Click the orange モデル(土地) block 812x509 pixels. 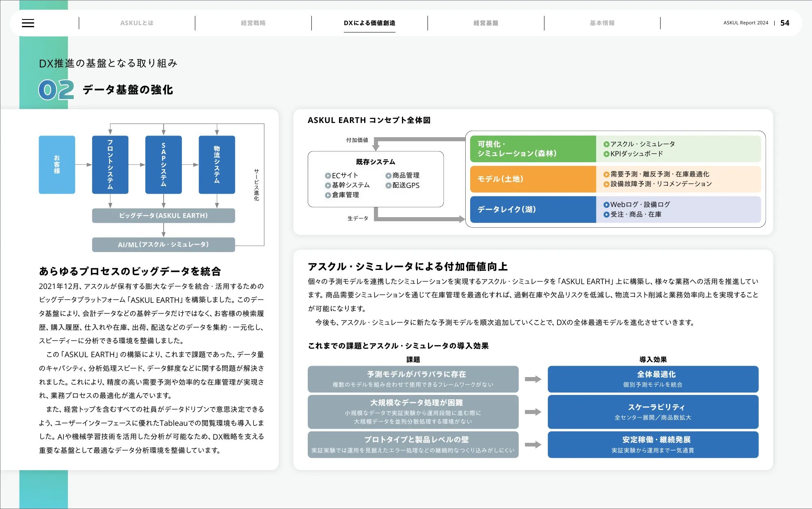[533, 179]
